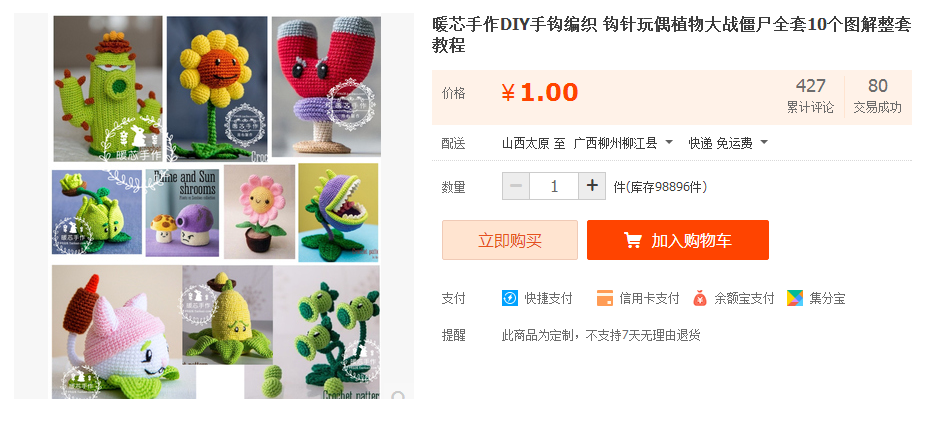The image size is (928, 422).
Task: Click the colorful Jifenbao (集分宝) icon
Action: 795,298
